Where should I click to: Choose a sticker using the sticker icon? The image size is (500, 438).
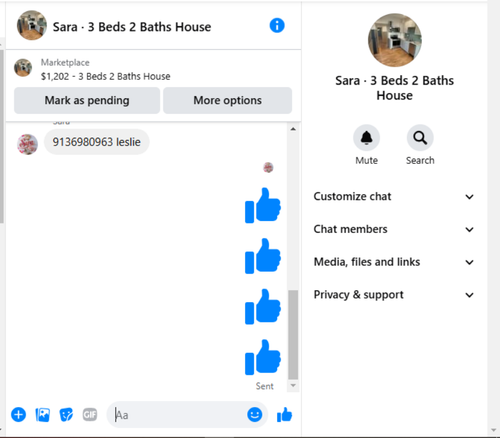pos(66,415)
